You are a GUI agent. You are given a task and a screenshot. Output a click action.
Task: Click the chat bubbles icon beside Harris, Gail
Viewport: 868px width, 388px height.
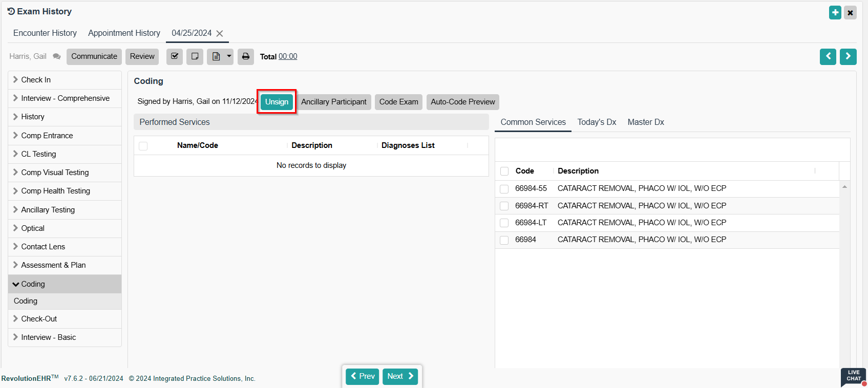tap(57, 57)
